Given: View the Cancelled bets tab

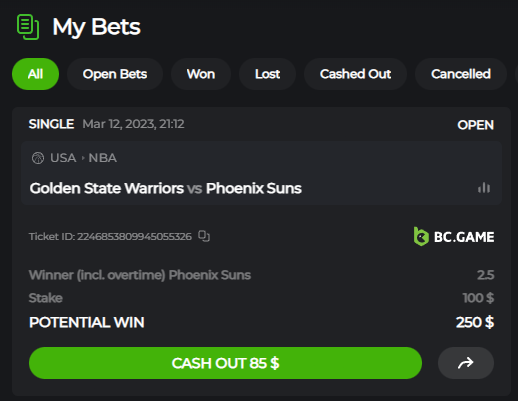Looking at the screenshot, I should click(x=461, y=74).
